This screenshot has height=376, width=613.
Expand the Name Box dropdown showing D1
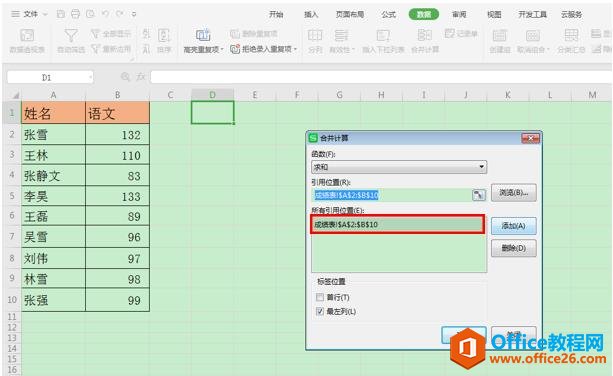click(x=91, y=77)
